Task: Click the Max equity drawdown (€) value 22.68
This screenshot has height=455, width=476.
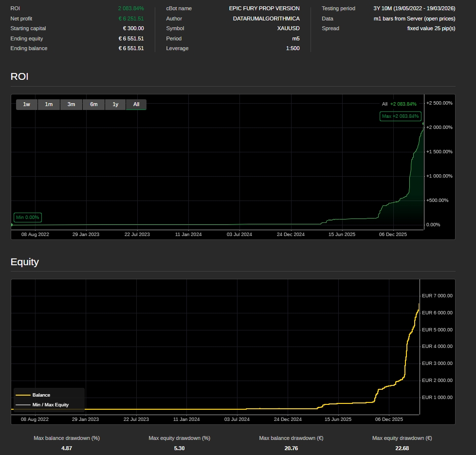Action: click(402, 448)
